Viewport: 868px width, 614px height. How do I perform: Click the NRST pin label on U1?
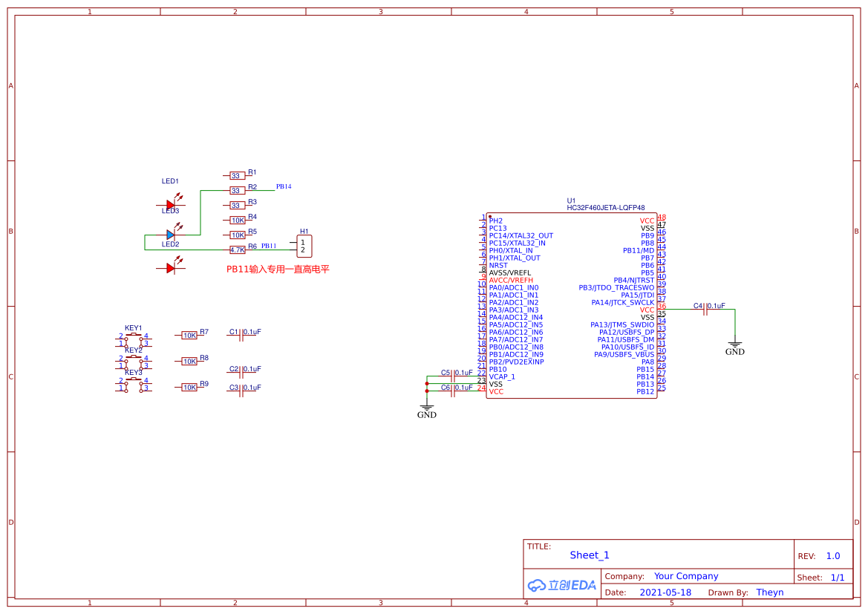(498, 265)
